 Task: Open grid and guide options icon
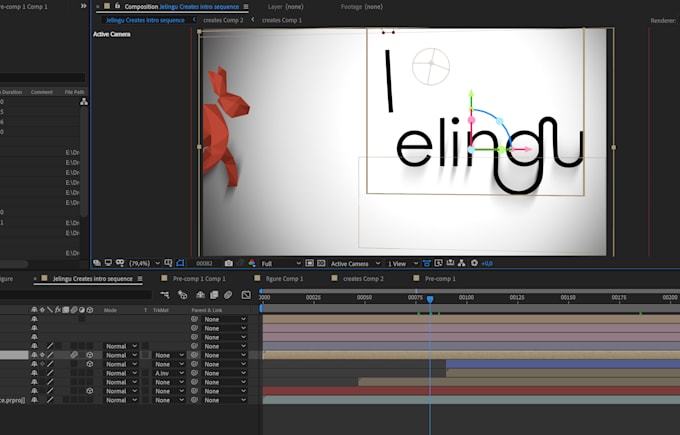168,263
